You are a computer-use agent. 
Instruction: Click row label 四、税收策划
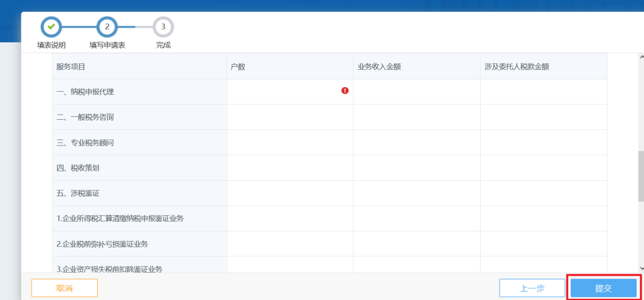pos(78,168)
